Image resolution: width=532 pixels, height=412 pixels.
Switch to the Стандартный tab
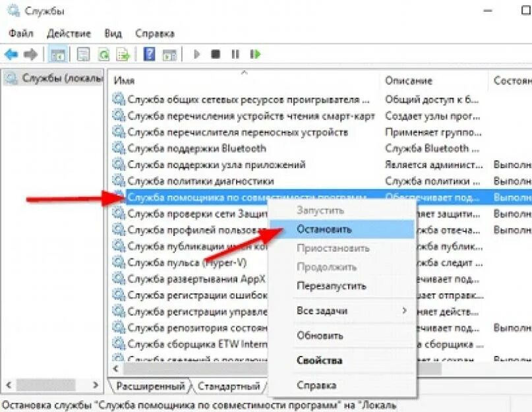(228, 386)
